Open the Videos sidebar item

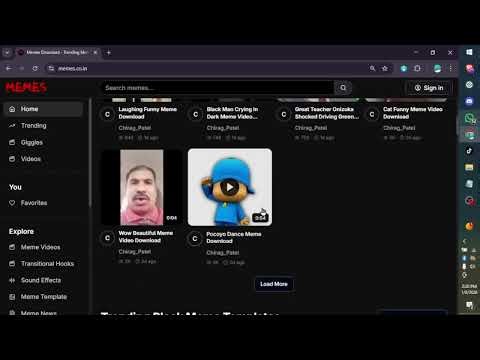43,159
